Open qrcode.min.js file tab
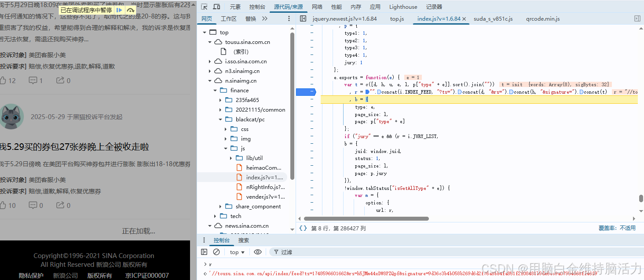 [x=543, y=18]
